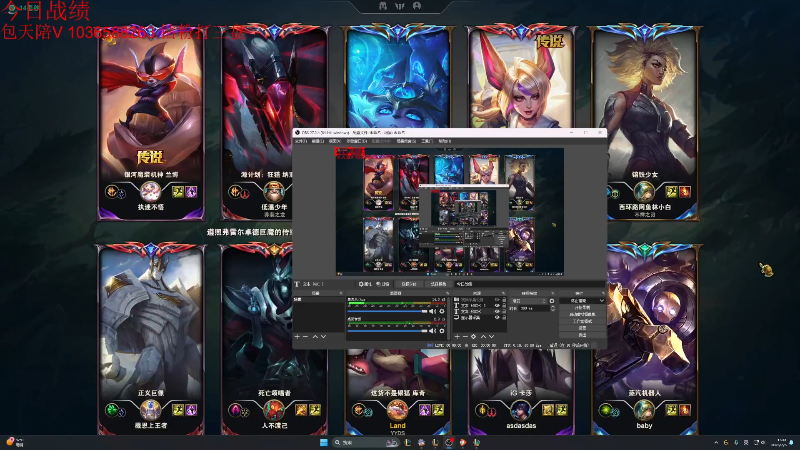Remove selected scene with minus icon

coord(305,337)
